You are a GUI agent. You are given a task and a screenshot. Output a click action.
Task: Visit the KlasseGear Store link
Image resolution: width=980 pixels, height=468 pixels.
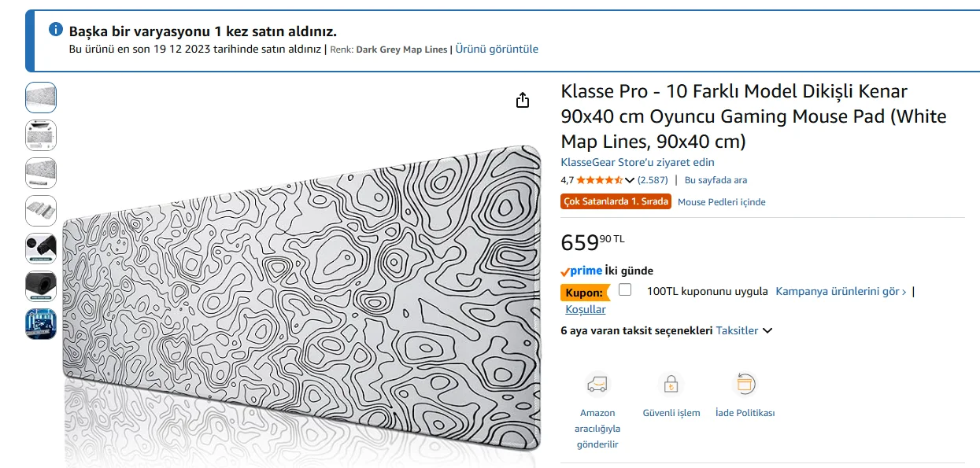coord(638,162)
